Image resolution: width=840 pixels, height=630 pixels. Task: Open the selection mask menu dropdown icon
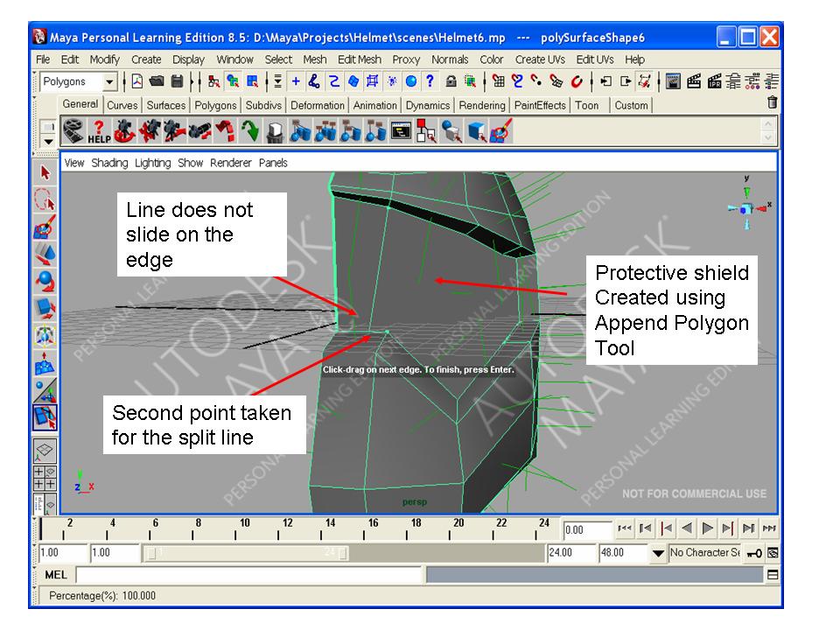[277, 81]
